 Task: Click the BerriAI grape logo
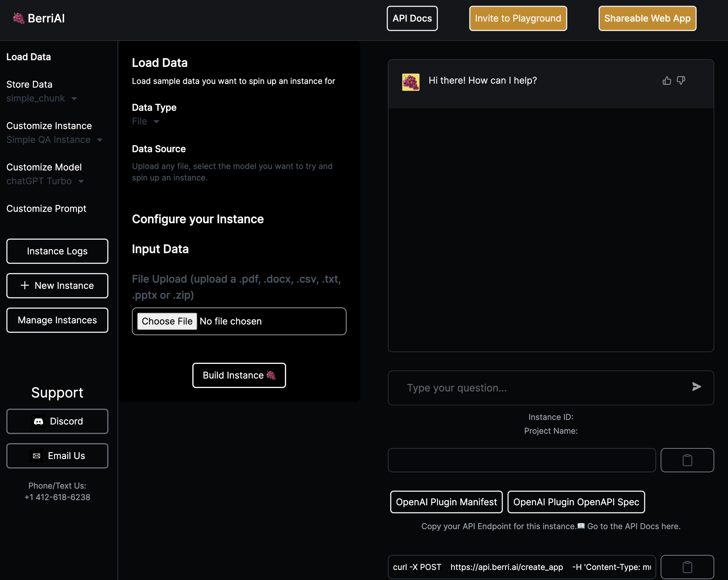[x=19, y=18]
